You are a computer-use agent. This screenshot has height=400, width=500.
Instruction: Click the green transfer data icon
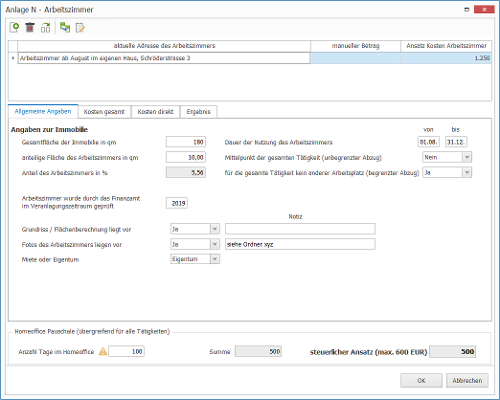pyautogui.click(x=65, y=28)
